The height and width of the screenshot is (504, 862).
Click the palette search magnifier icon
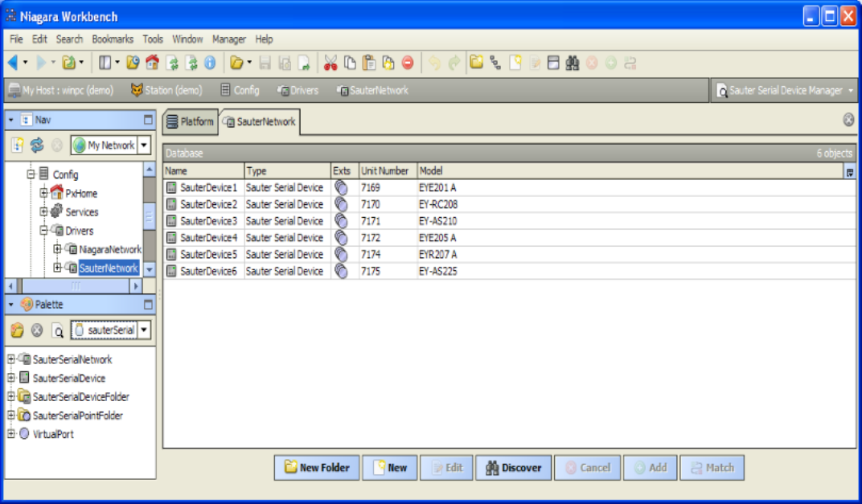[58, 330]
